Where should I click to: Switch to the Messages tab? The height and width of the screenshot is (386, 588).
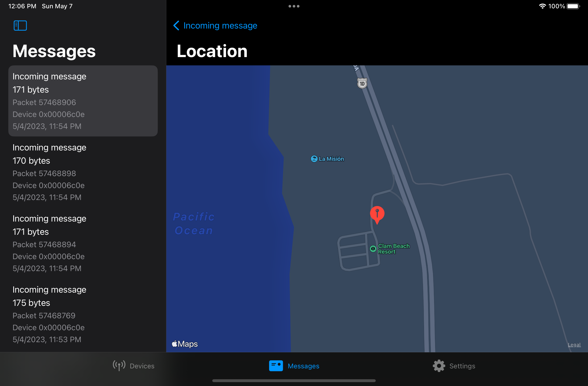click(295, 366)
